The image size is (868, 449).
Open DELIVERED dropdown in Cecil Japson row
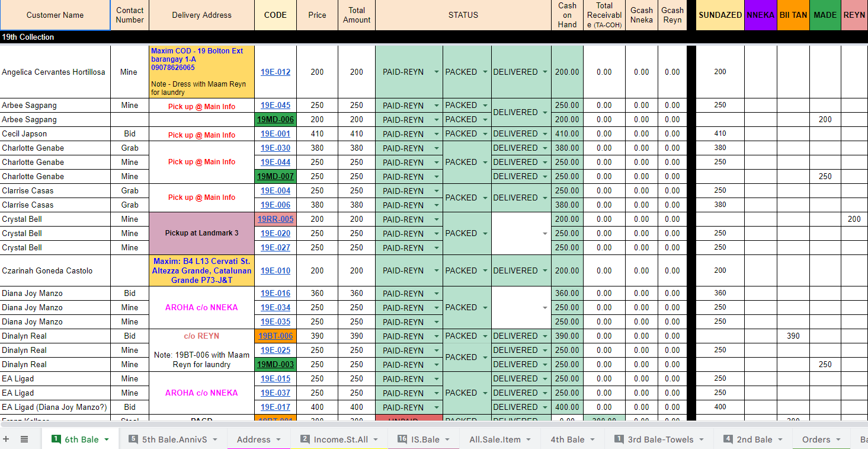point(545,134)
